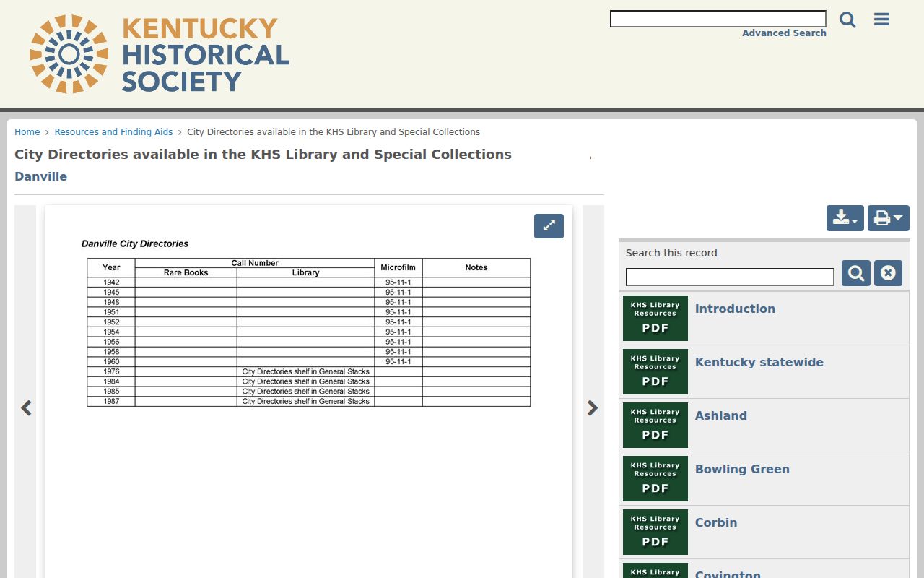
Task: Focus the top site search box
Action: pyautogui.click(x=718, y=19)
